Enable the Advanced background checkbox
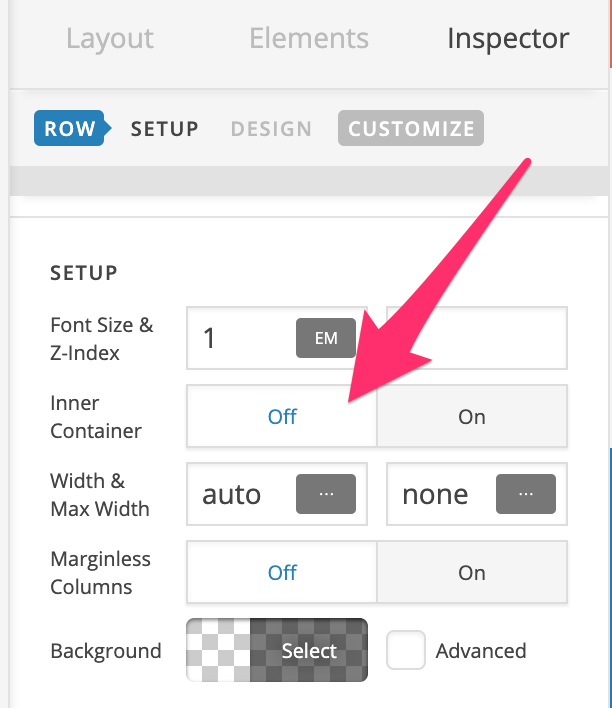The image size is (612, 708). click(406, 650)
